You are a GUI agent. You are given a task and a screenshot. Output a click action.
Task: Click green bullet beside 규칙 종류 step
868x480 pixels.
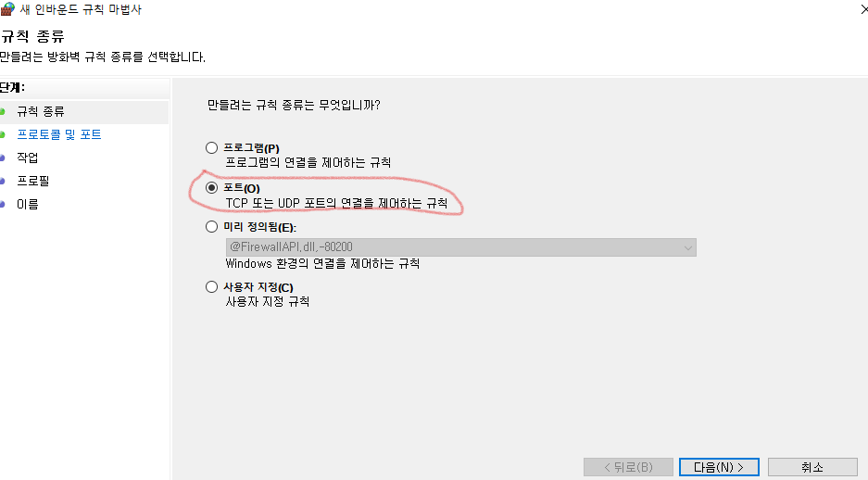(x=2, y=112)
